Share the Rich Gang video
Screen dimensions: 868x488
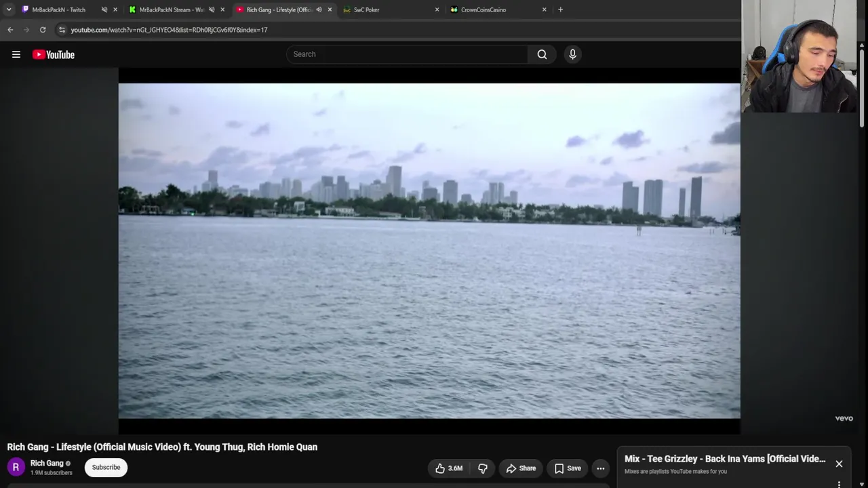521,468
